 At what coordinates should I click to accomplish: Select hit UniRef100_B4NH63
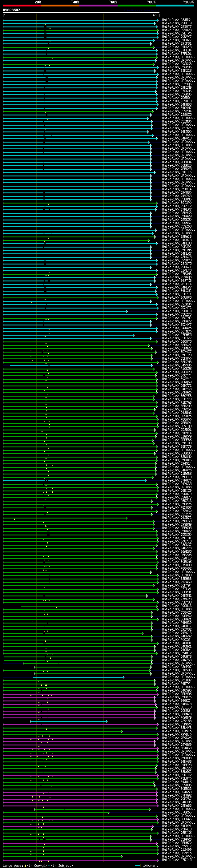(177, 104)
